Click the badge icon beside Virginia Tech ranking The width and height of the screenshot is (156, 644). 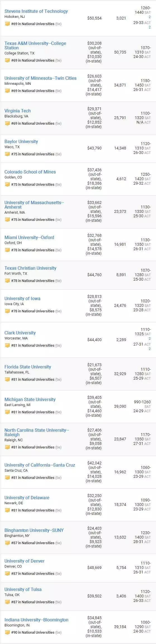(7, 123)
